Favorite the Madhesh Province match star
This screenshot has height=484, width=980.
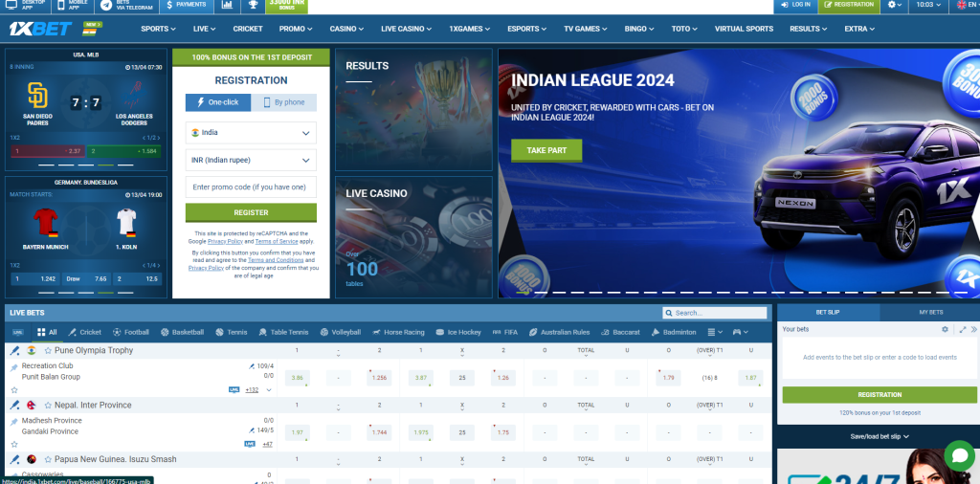pos(14,444)
